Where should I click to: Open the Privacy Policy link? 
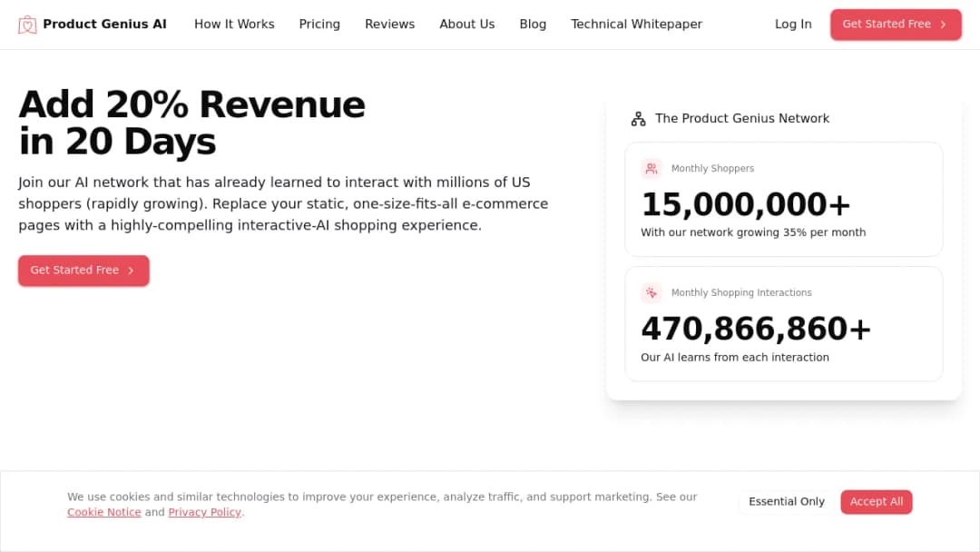coord(204,512)
